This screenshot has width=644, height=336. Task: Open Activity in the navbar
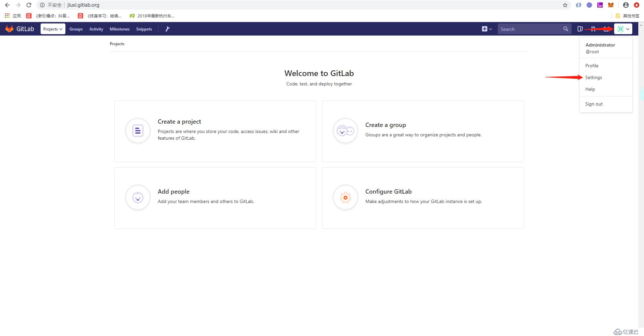coord(96,29)
